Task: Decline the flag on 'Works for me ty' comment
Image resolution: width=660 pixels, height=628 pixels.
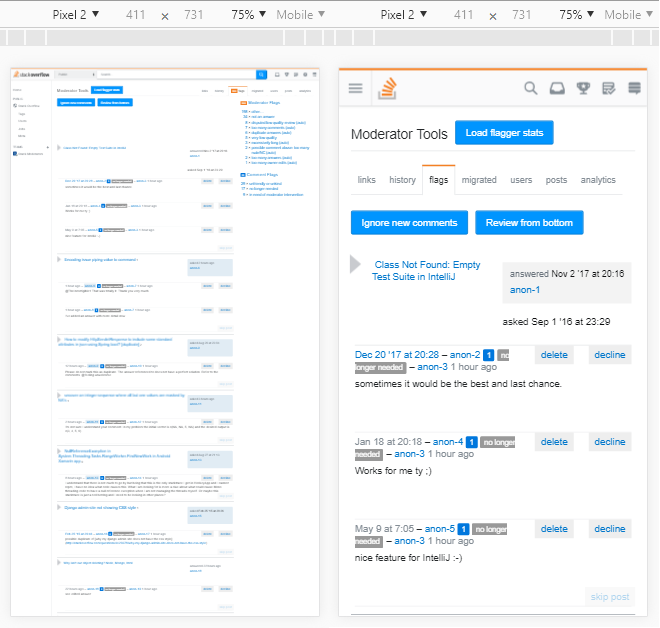Action: tap(609, 442)
